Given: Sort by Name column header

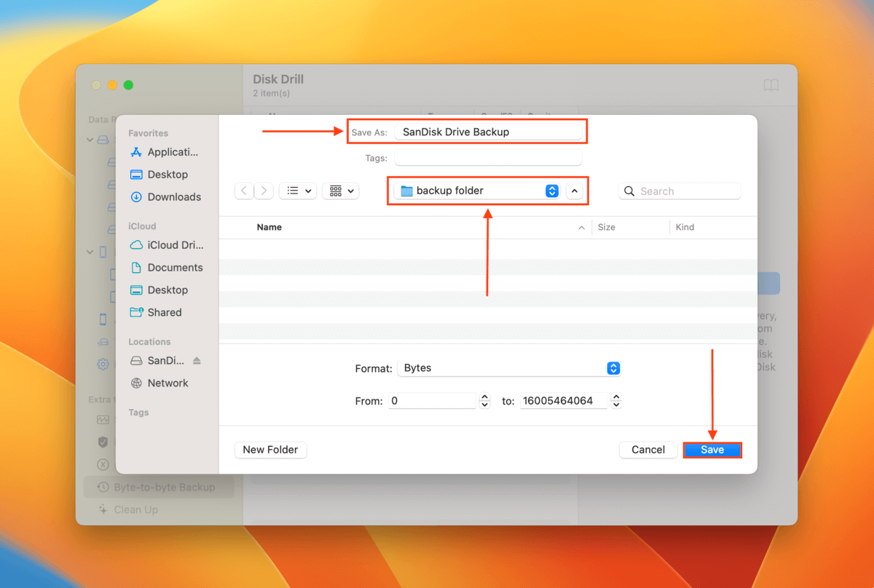Looking at the screenshot, I should coord(269,227).
